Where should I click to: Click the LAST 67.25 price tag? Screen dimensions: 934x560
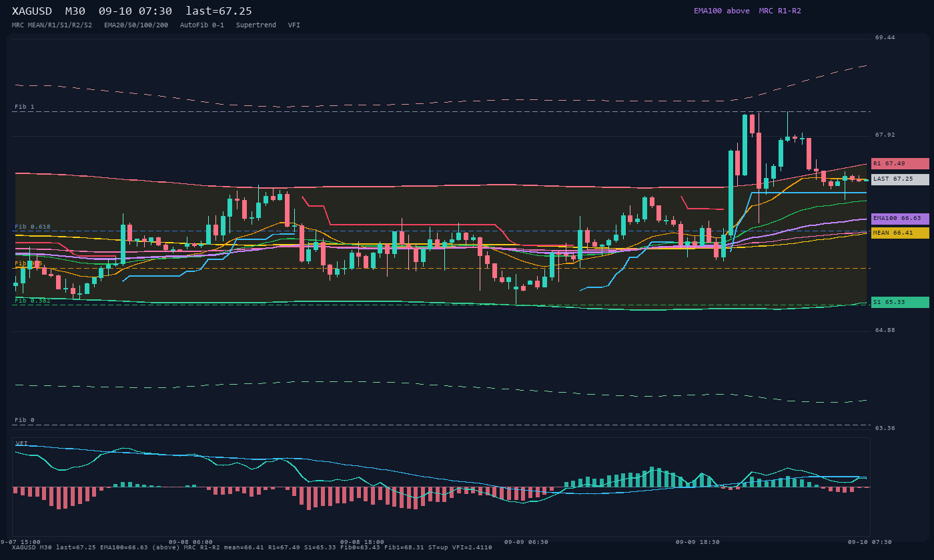point(900,179)
